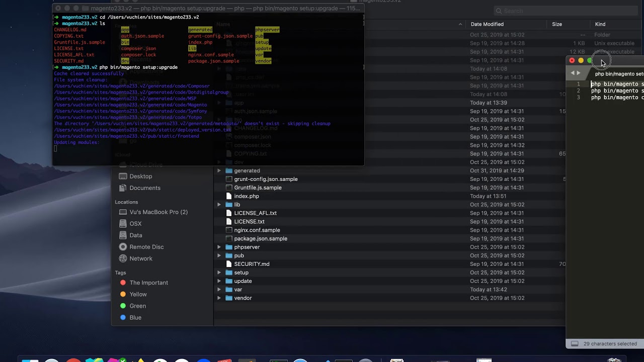Click 'Cache cleared successfully' in Terminal output
644x362 pixels.
pyautogui.click(x=89, y=73)
